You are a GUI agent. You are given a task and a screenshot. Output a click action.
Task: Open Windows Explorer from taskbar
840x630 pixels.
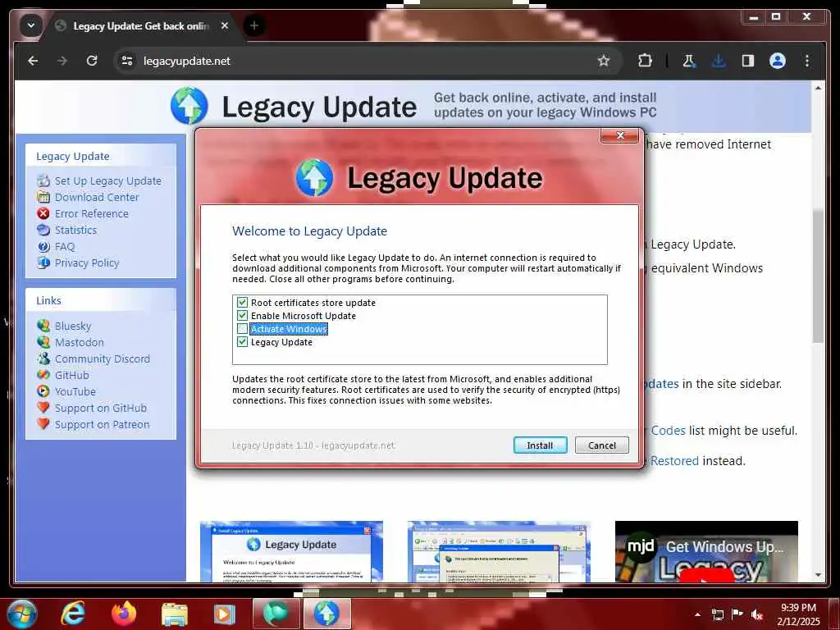174,614
